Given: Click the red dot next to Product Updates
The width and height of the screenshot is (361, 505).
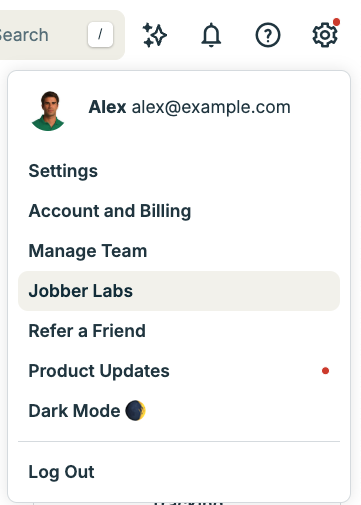Looking at the screenshot, I should 325,371.
